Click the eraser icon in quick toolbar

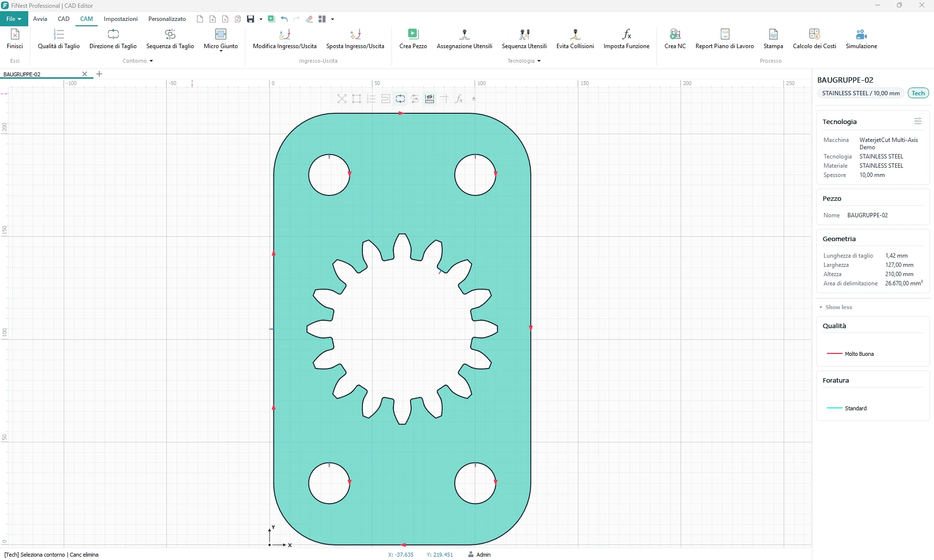(x=309, y=19)
